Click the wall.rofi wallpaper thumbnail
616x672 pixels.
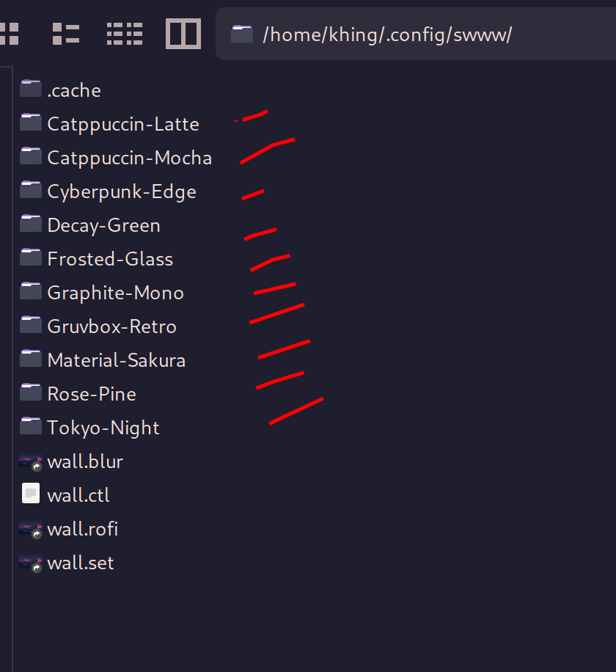pos(30,528)
